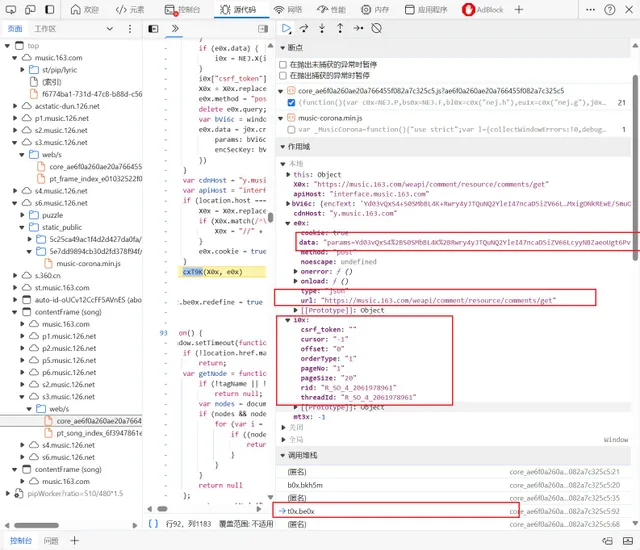Enable pause on uncaught exceptions checkbox
640x550 pixels.
(283, 64)
